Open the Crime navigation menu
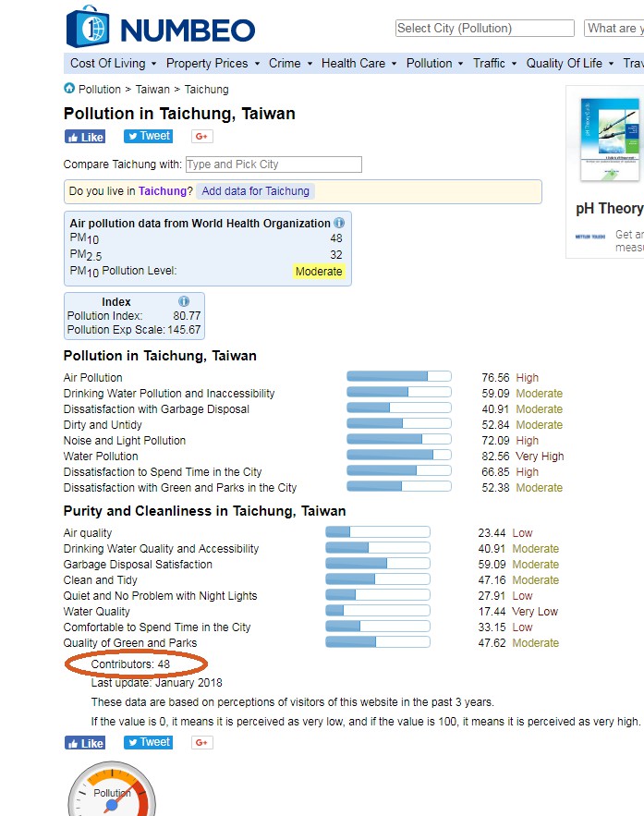Screen dimensions: 644x816 click(x=289, y=64)
